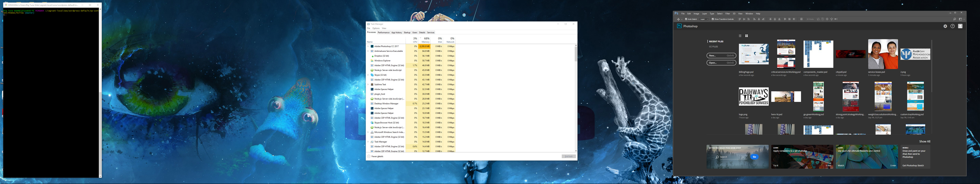The height and width of the screenshot is (184, 980).
Task: Click Auto-Align Layers icon in Photoshop
Action: point(802,19)
